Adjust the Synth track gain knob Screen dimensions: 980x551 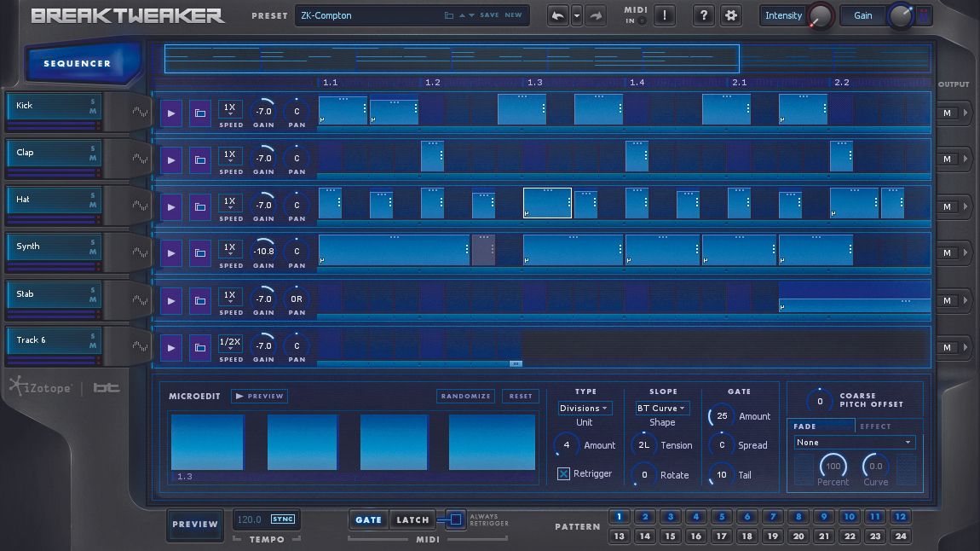pos(264,251)
